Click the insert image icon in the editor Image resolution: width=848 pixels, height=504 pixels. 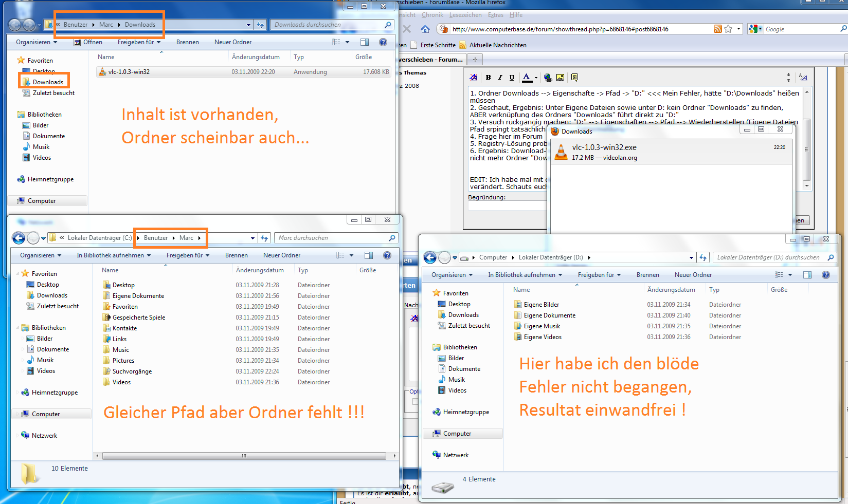(560, 78)
